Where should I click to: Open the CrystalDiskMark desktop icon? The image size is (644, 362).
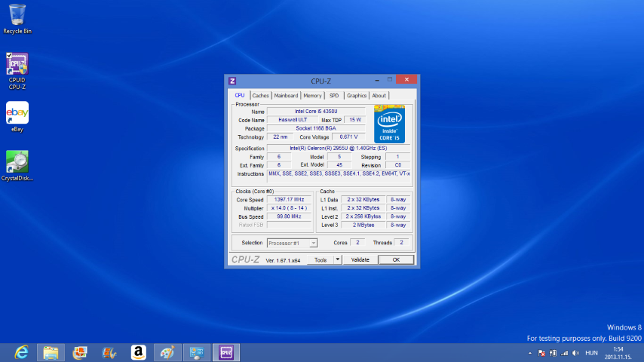coord(17,162)
